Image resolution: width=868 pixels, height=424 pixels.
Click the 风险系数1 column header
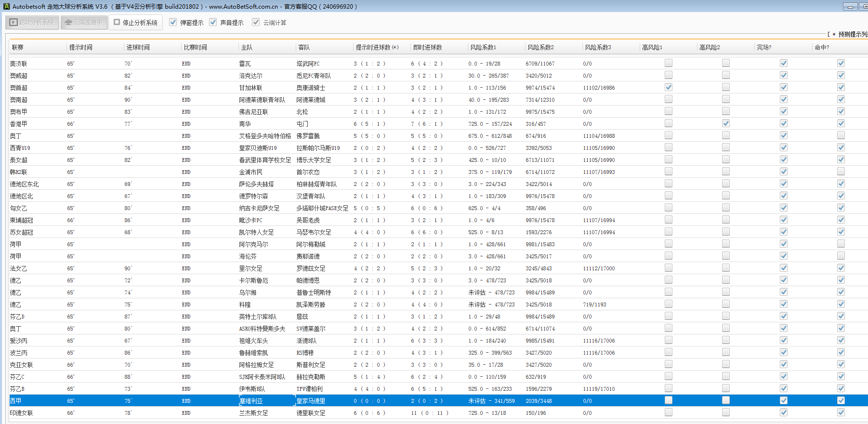coord(483,47)
